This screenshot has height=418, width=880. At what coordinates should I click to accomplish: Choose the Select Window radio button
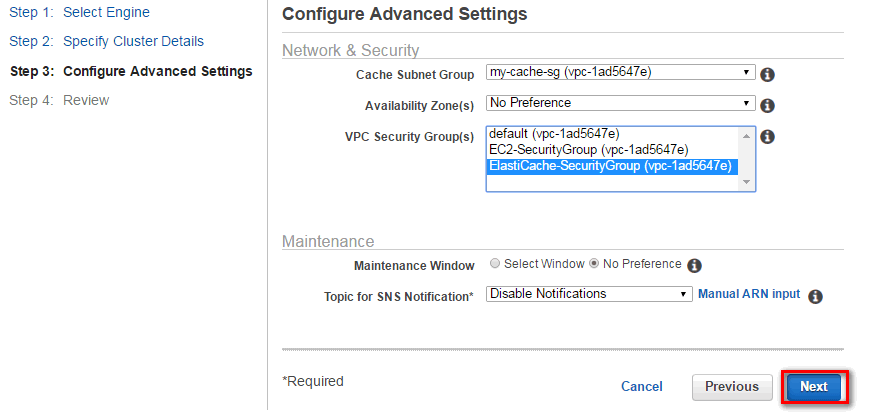[494, 264]
